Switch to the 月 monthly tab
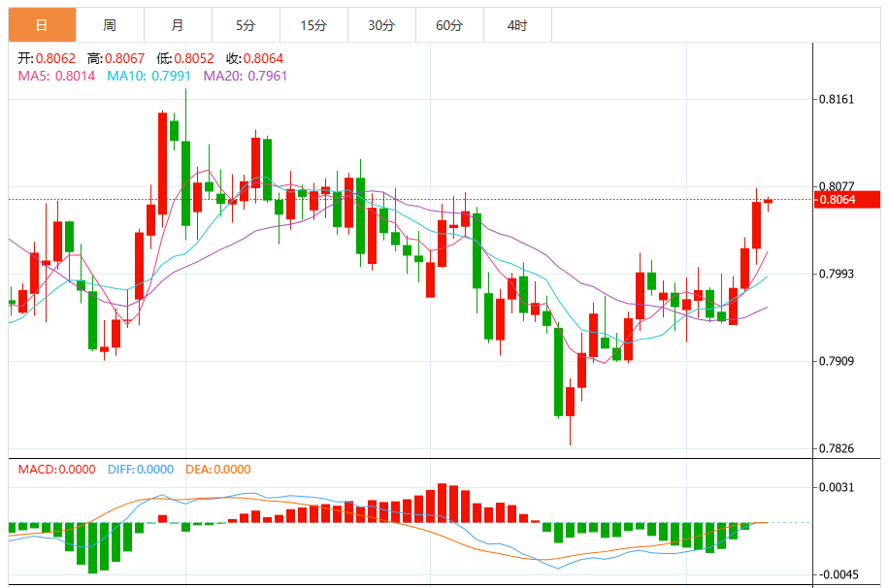Screen dimensions: 888x588 (178, 25)
